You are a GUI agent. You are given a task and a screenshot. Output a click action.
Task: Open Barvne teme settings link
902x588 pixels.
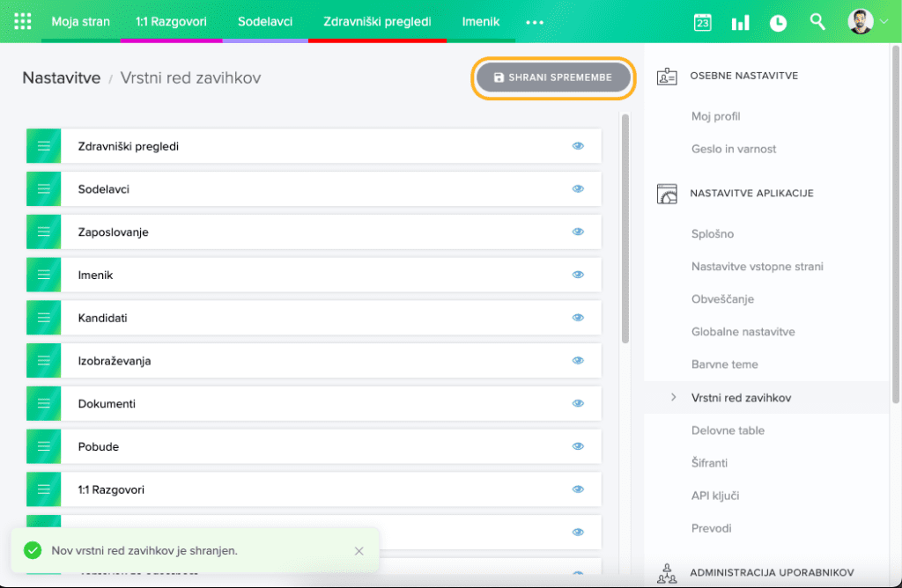tap(724, 364)
